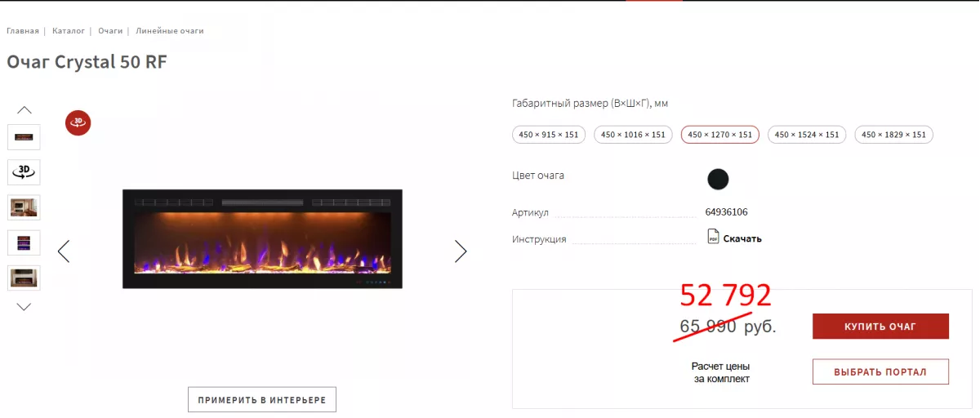Select the black fireplace color swatch

[x=718, y=180]
